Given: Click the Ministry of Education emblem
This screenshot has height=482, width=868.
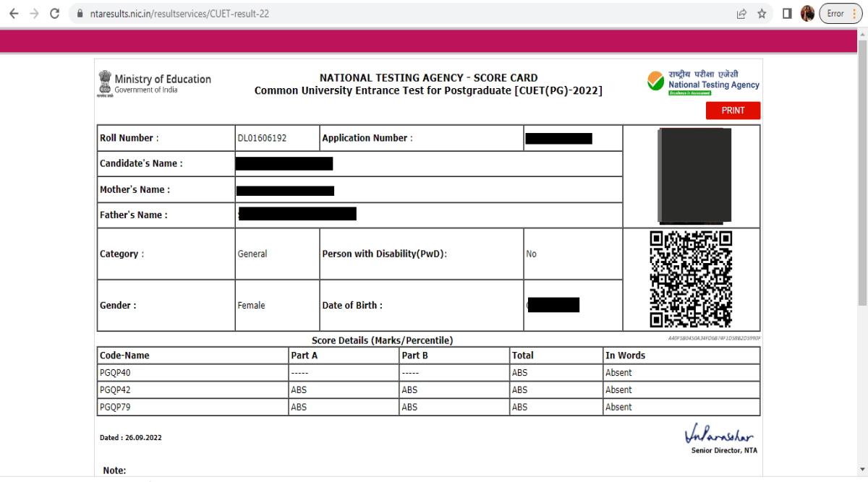Looking at the screenshot, I should (103, 82).
